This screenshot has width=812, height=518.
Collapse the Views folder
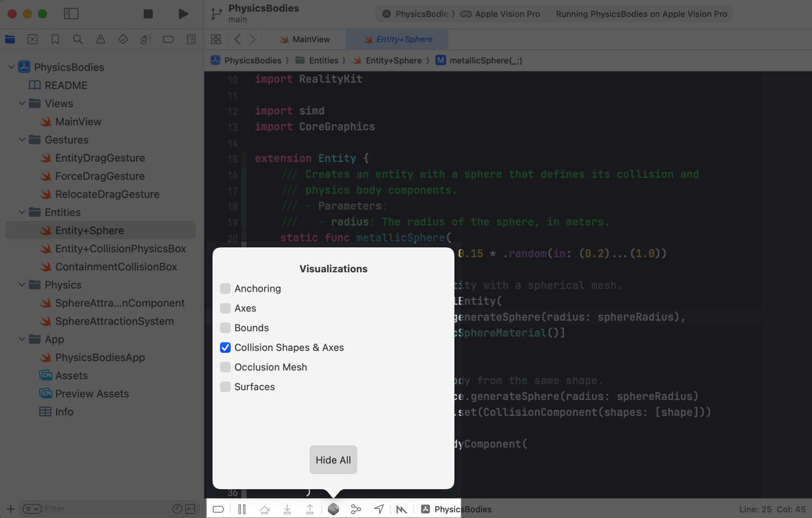(22, 103)
